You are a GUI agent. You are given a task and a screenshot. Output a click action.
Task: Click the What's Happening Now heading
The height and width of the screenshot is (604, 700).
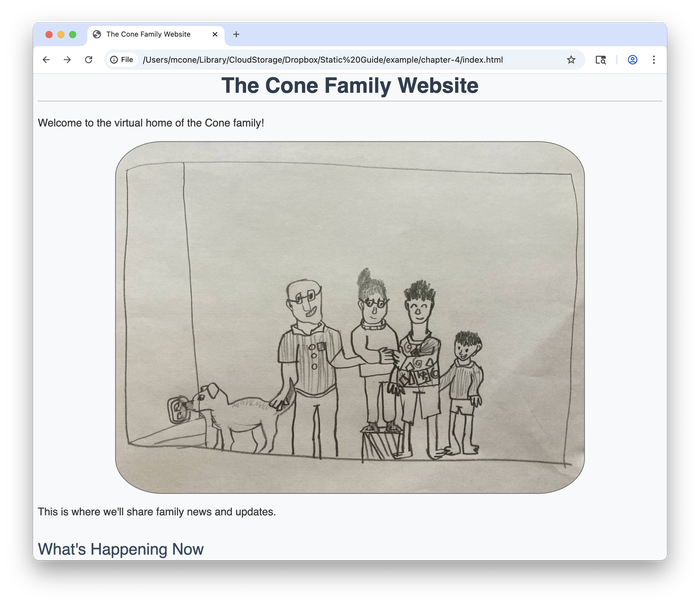121,549
